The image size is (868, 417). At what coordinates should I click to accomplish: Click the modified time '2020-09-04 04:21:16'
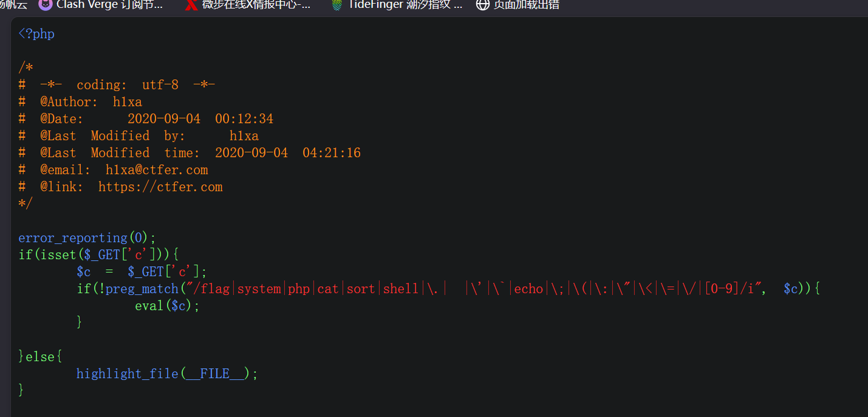click(x=288, y=153)
